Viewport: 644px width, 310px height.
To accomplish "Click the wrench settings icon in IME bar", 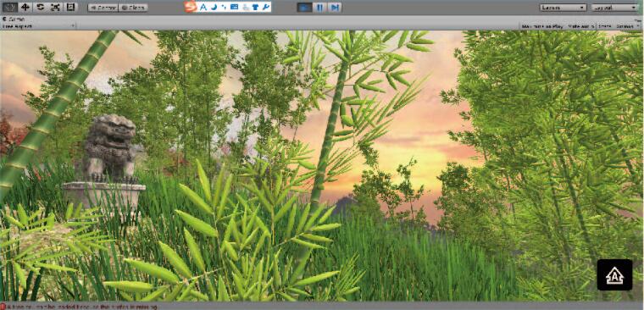I will click(266, 7).
